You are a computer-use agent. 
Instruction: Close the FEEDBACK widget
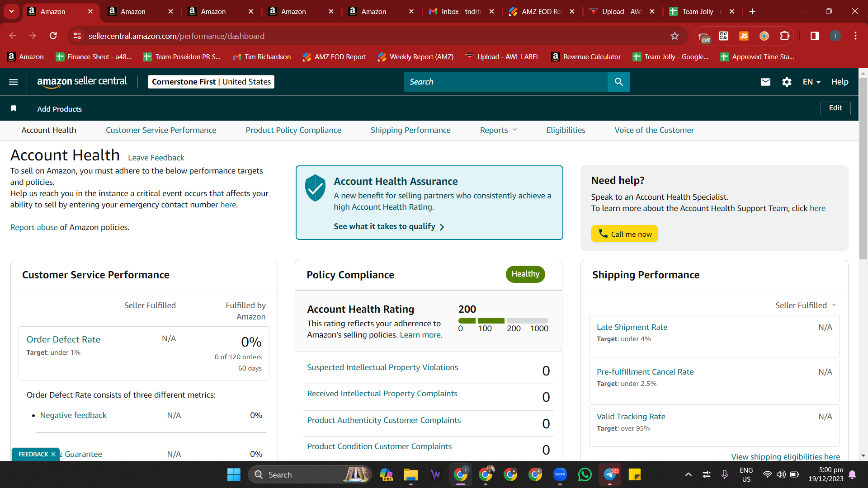pos(53,454)
